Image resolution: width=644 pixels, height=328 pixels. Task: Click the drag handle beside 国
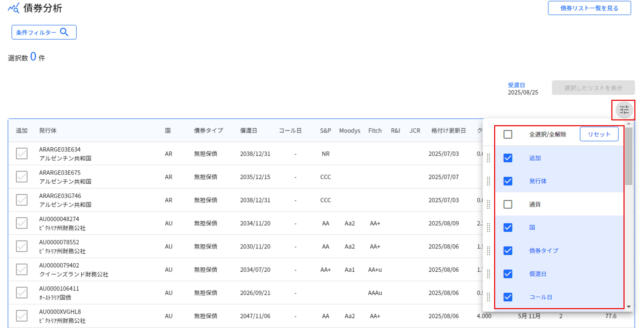click(489, 228)
